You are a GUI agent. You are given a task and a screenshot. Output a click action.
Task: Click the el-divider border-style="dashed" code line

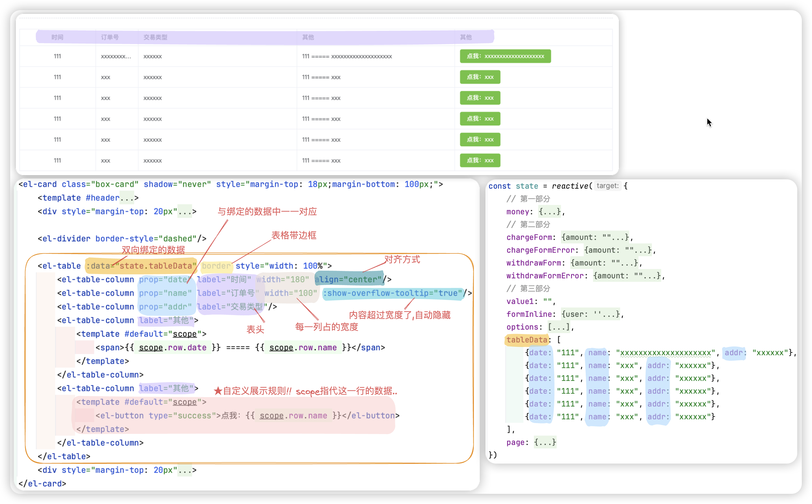tap(122, 239)
